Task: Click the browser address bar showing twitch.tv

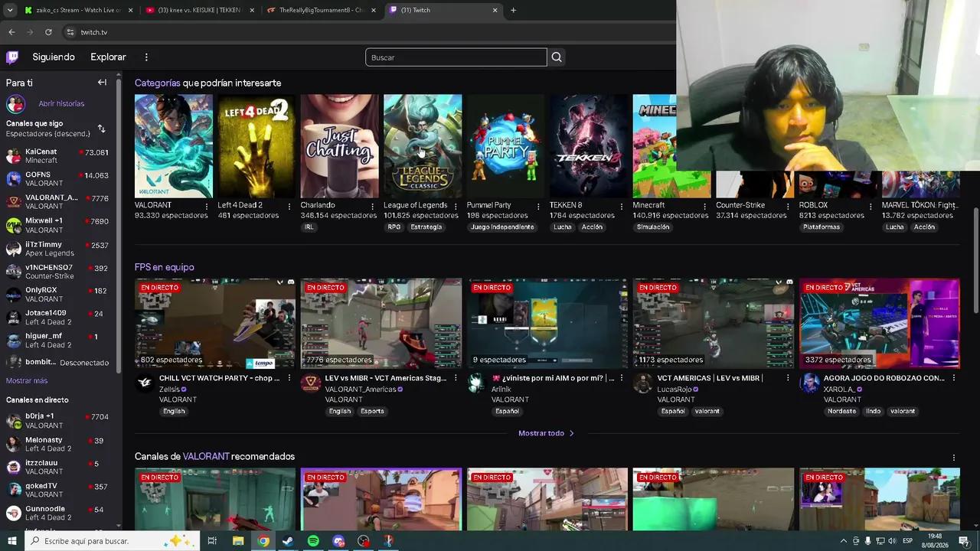Action: coord(367,32)
